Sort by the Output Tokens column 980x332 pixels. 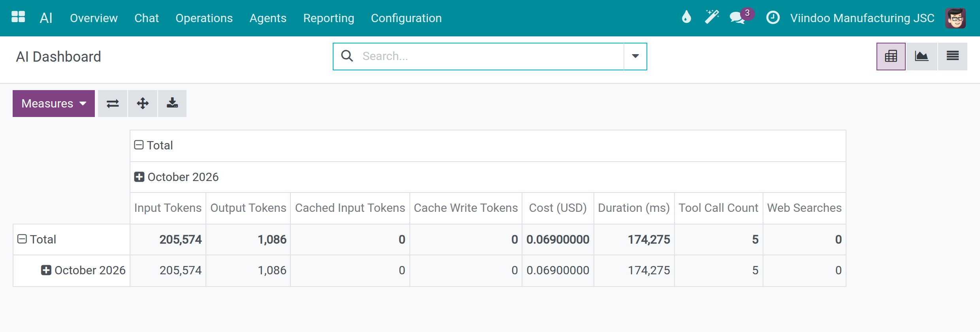248,208
